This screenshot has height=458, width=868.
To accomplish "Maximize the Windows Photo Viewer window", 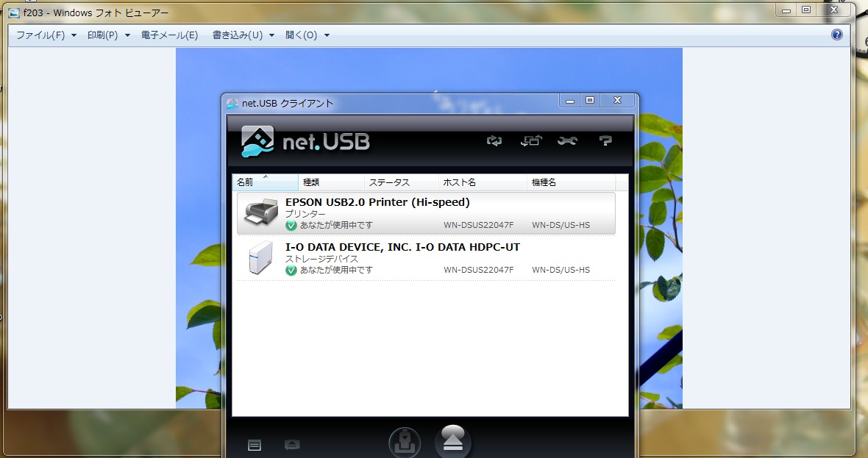I will [806, 10].
